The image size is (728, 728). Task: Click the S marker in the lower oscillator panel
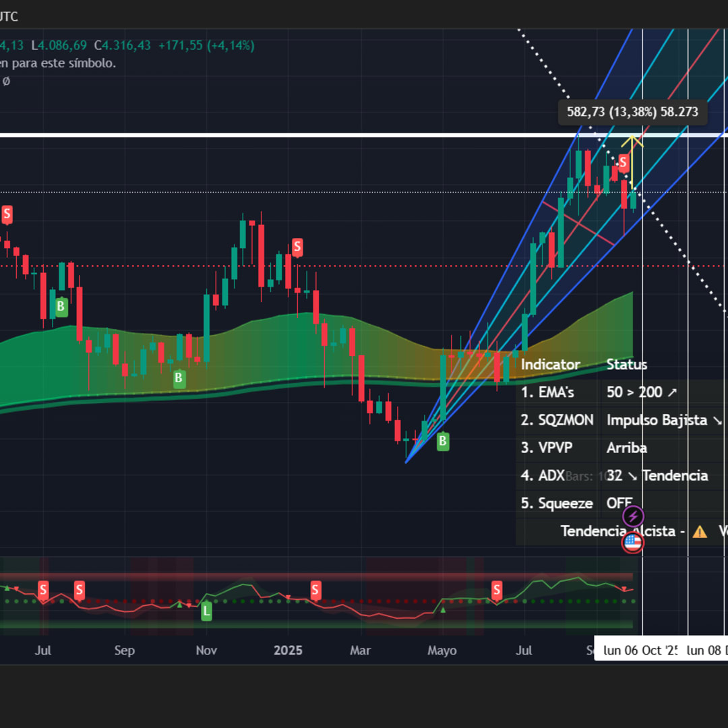(x=315, y=590)
